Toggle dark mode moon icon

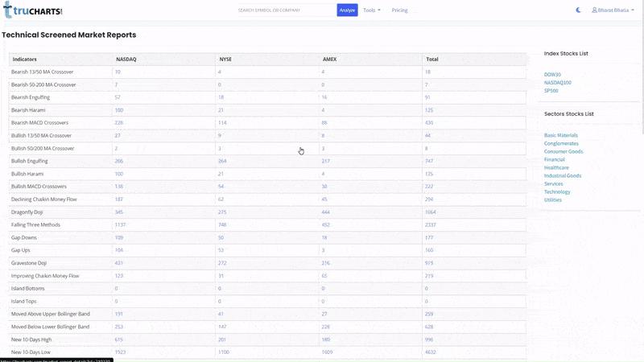tap(578, 10)
